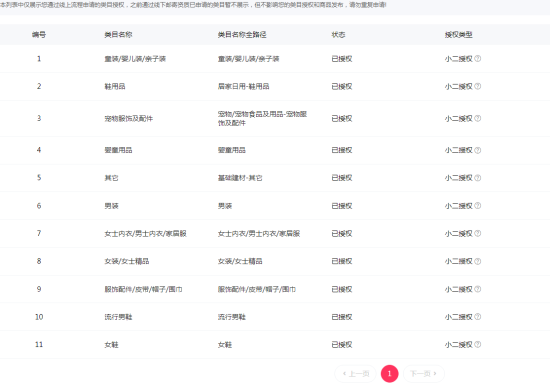
Task: Open the help icon in the 流行男鞋 row
Action: pos(477,317)
